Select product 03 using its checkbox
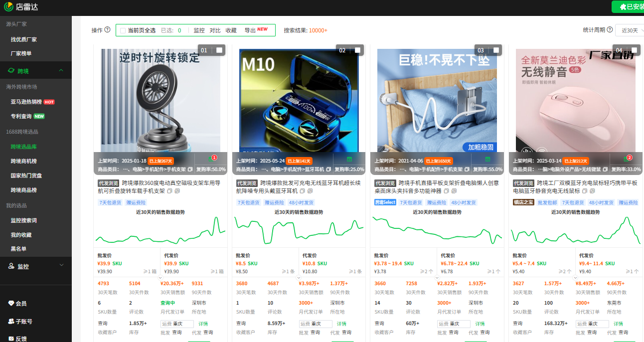This screenshot has height=342, width=644. (x=496, y=50)
